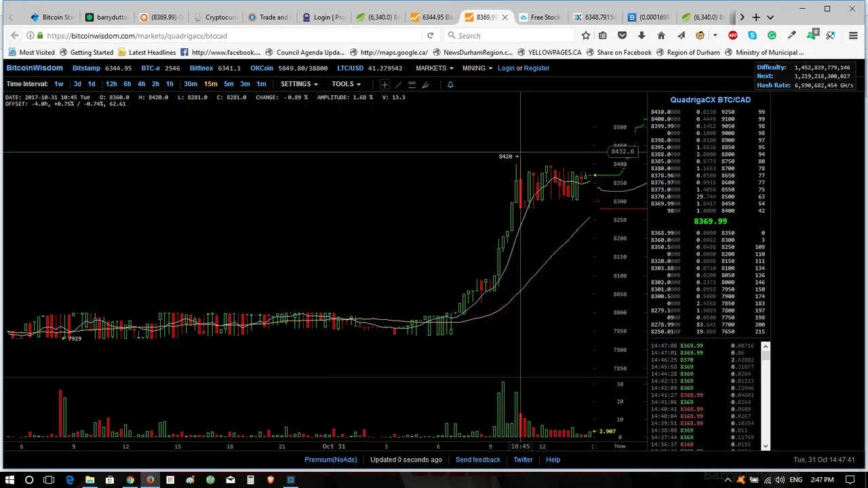The image size is (868, 488).
Task: Save page to Pocket
Action: point(622,35)
